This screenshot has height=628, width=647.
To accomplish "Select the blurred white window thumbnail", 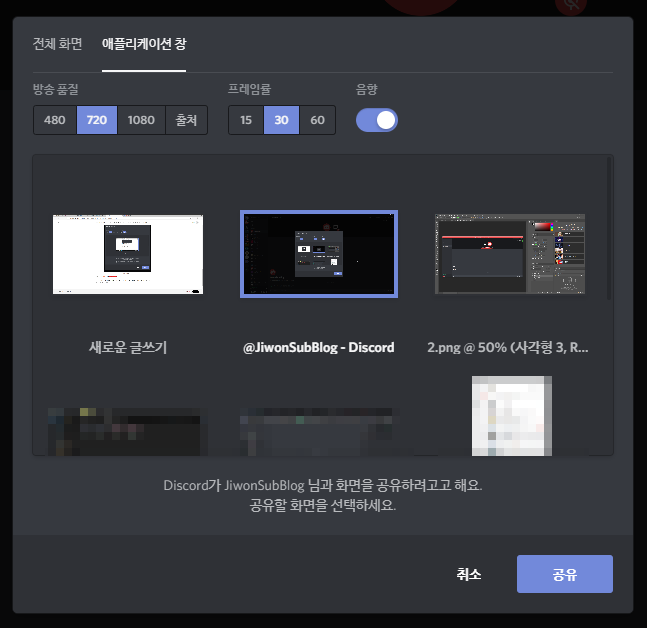I will tap(512, 416).
